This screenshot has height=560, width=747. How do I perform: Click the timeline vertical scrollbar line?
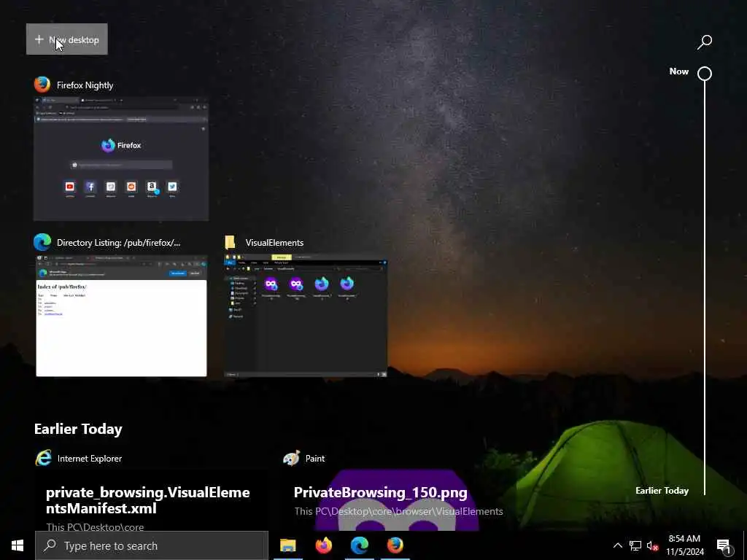click(x=705, y=288)
